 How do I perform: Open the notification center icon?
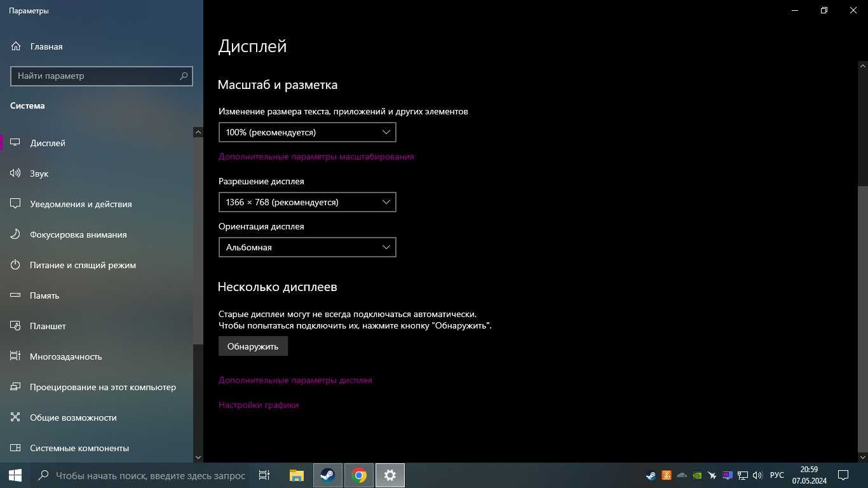[843, 475]
